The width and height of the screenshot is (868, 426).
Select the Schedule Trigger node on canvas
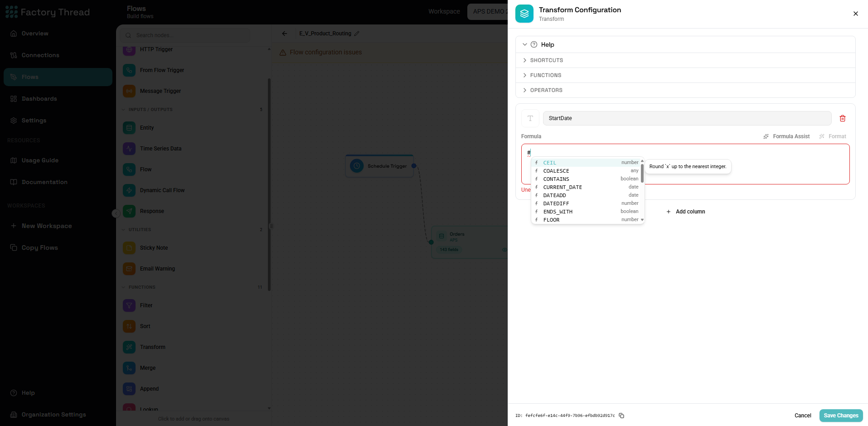point(379,166)
